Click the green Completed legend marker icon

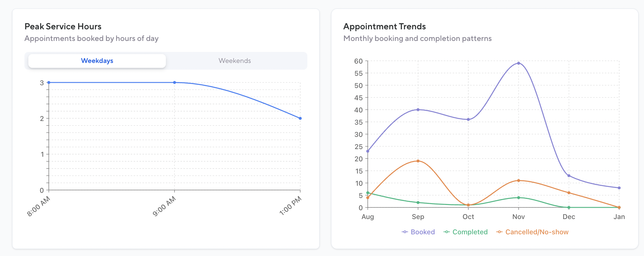[447, 232]
